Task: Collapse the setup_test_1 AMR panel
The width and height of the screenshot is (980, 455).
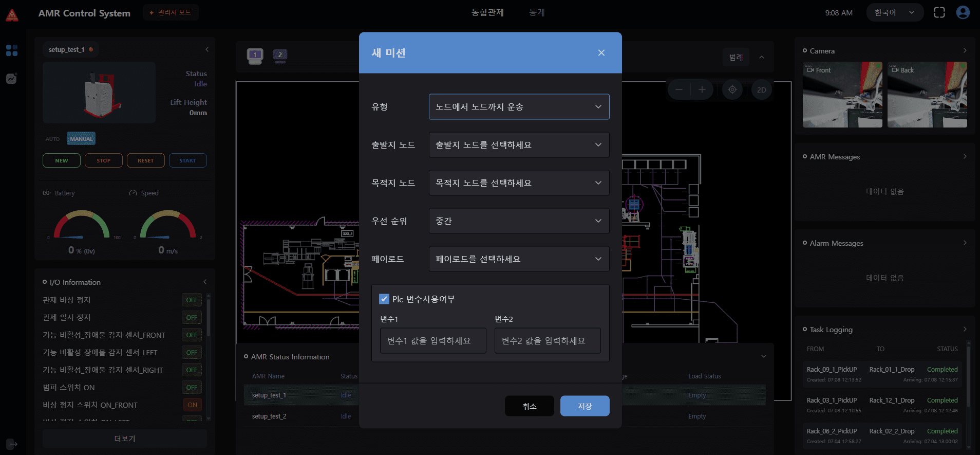Action: click(207, 50)
